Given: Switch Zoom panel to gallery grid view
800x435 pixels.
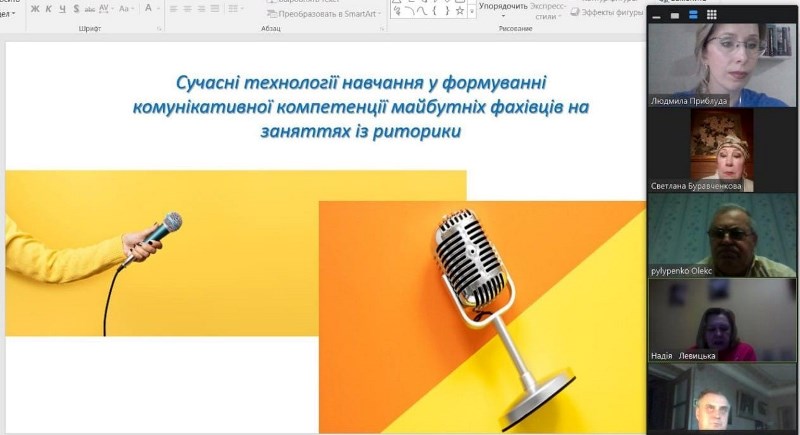Looking at the screenshot, I should pos(711,15).
